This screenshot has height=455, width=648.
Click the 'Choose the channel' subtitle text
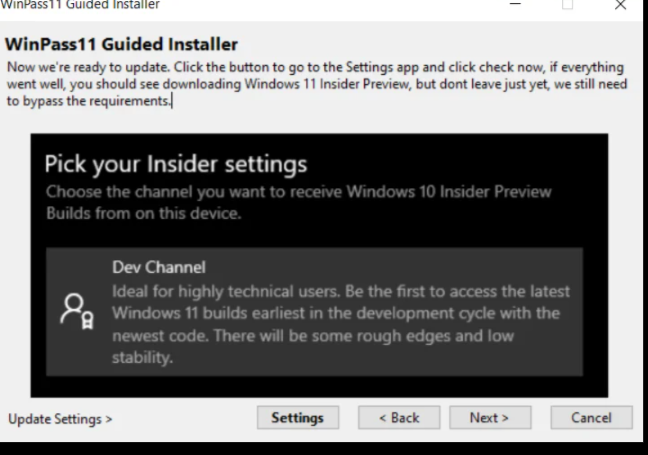[x=298, y=202]
